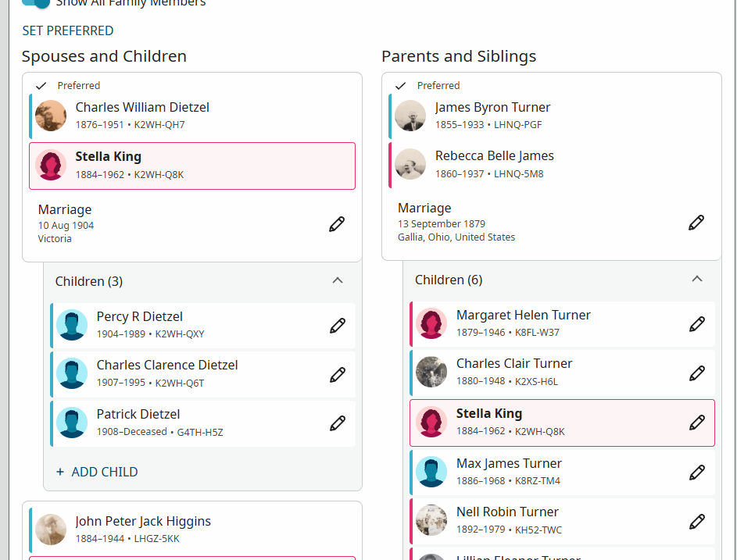Screen dimensions: 737x560
Task: Collapse the Children (3) section
Action: 338,280
